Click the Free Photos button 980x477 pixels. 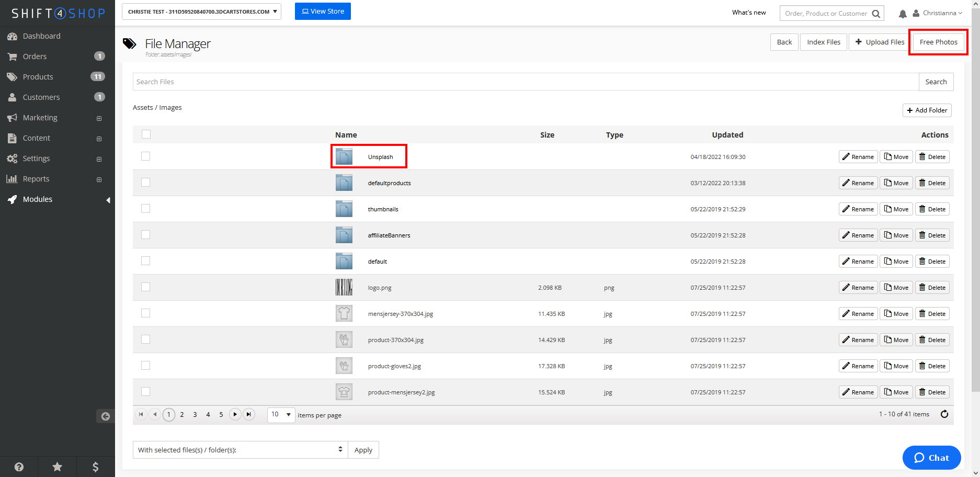click(938, 42)
